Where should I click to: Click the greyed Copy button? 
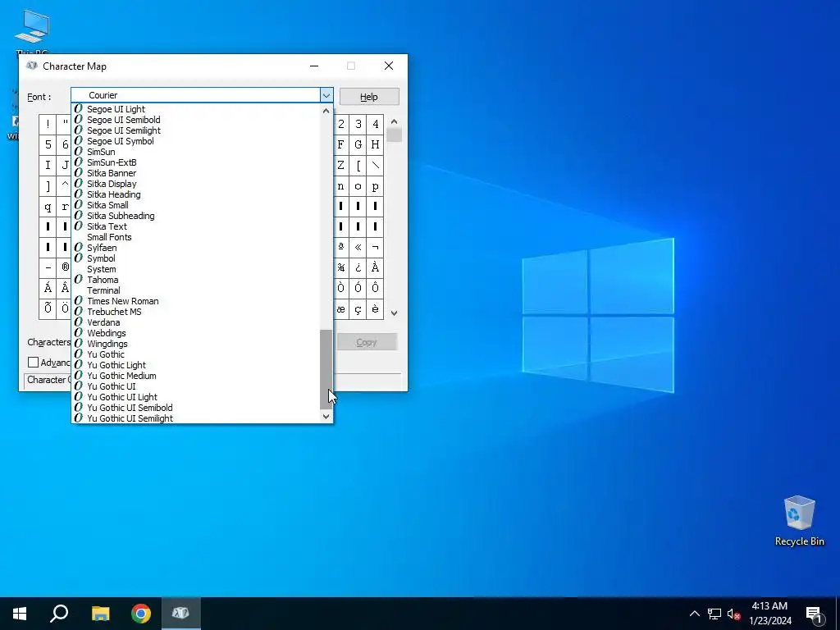tap(367, 342)
